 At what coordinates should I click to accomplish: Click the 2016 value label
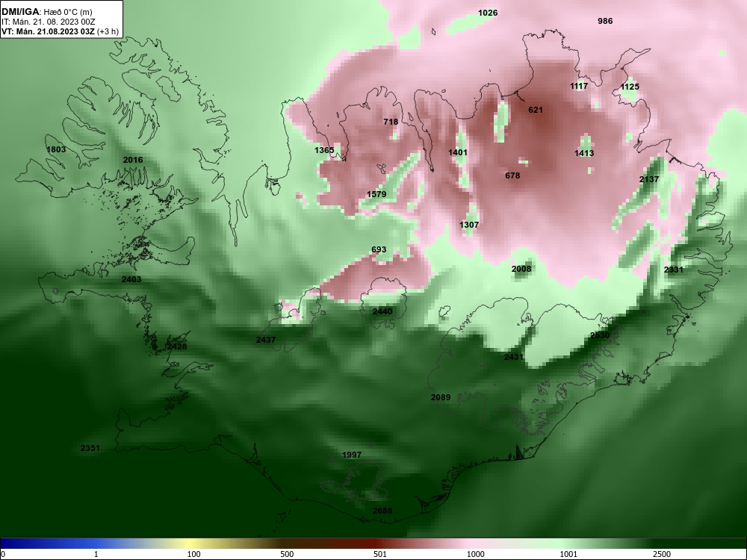[x=133, y=160]
